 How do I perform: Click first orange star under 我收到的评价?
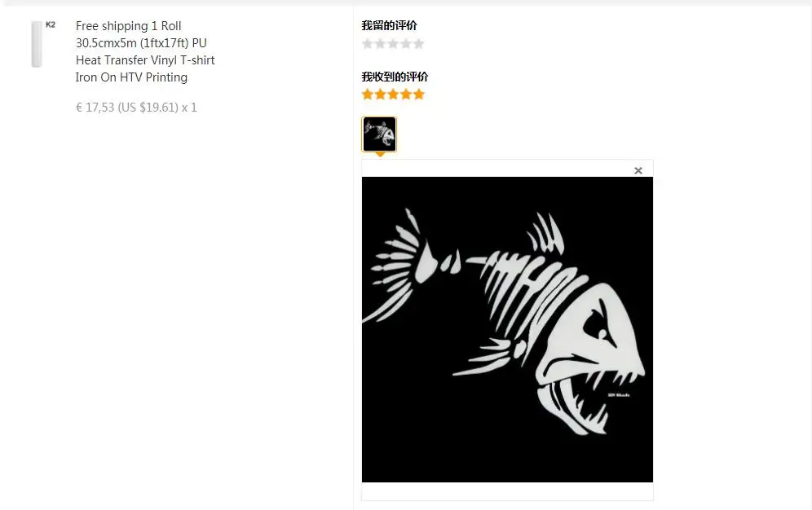coord(367,95)
